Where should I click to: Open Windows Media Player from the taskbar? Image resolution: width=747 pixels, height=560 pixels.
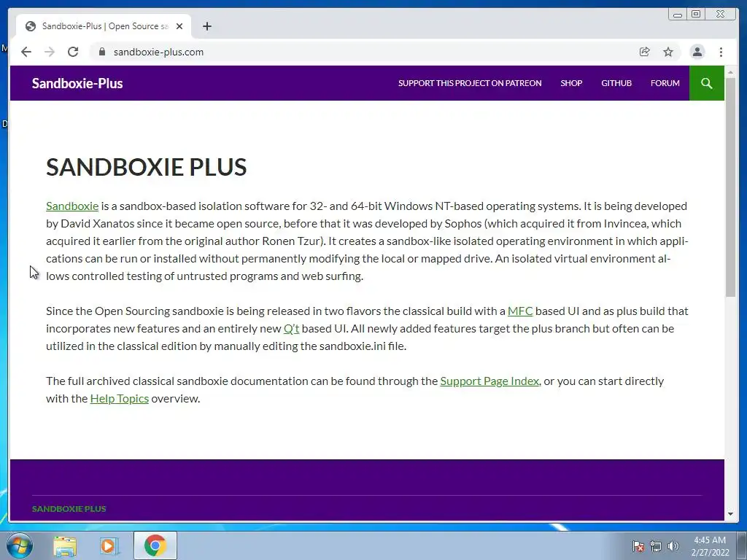109,546
